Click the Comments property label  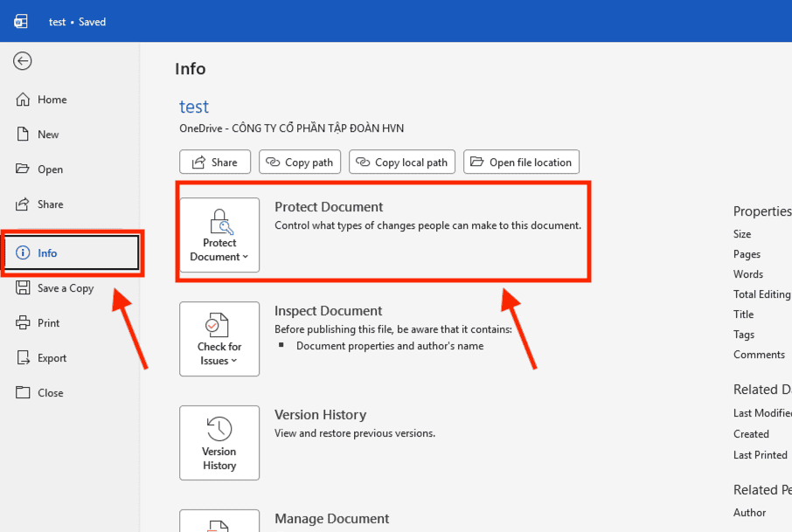[x=759, y=355]
